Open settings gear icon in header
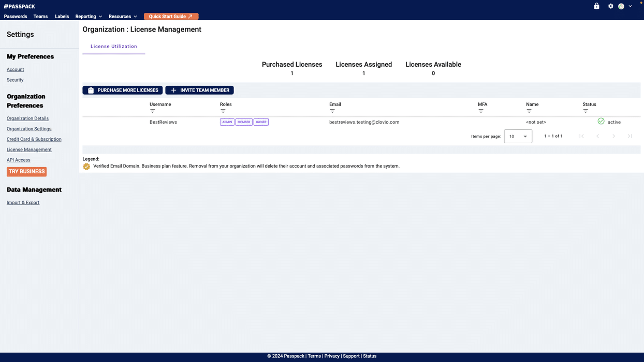 click(x=611, y=6)
